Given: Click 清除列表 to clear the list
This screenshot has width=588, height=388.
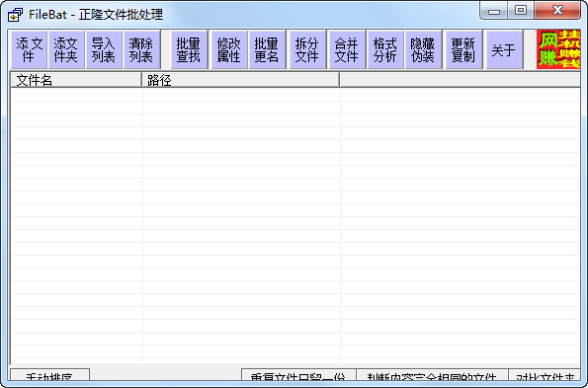Looking at the screenshot, I should 141,49.
